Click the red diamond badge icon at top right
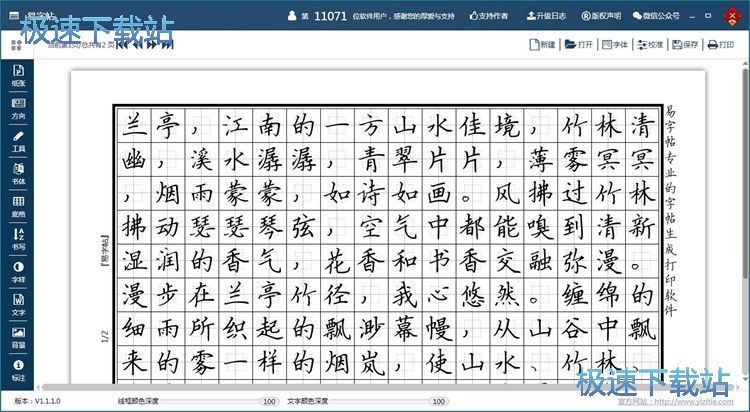Screen dimensions: 750x412 [x=732, y=16]
